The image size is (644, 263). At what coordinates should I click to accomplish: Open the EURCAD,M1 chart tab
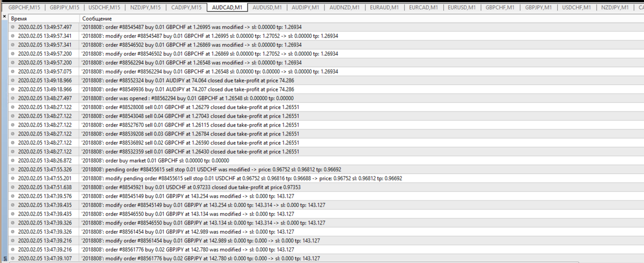click(423, 7)
